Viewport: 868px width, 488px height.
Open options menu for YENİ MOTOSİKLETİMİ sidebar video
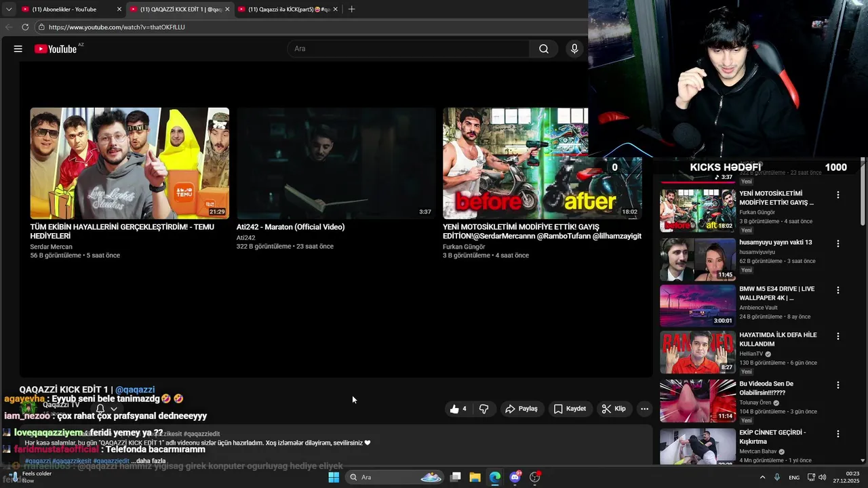click(837, 195)
